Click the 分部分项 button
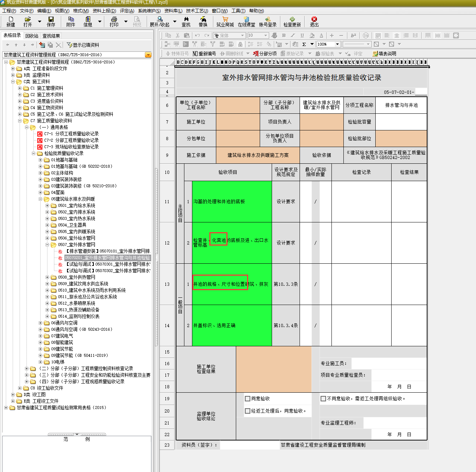476x472 pixels. point(265,54)
